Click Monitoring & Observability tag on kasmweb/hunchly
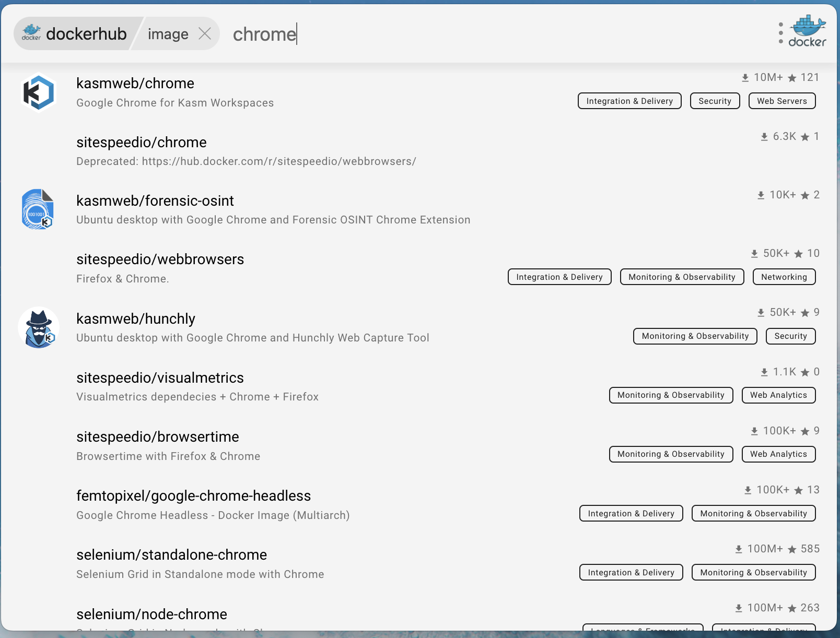The image size is (840, 638). (695, 336)
